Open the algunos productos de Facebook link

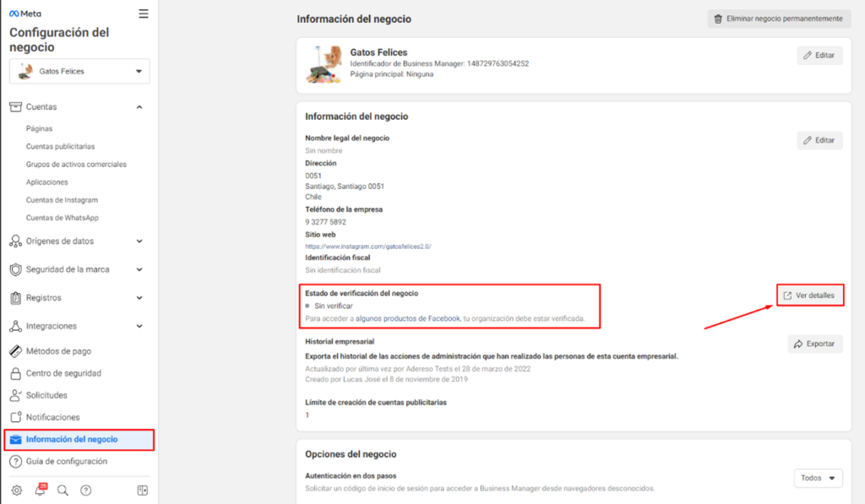click(x=408, y=318)
